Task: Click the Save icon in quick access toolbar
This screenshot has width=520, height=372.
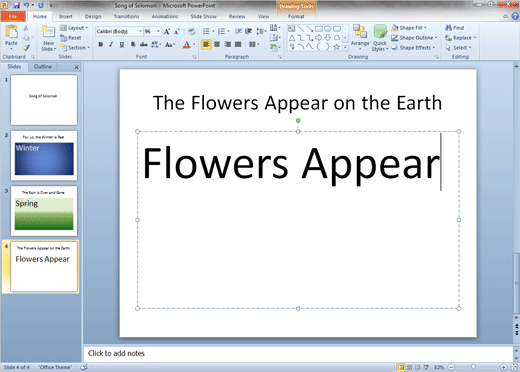Action: click(16, 5)
